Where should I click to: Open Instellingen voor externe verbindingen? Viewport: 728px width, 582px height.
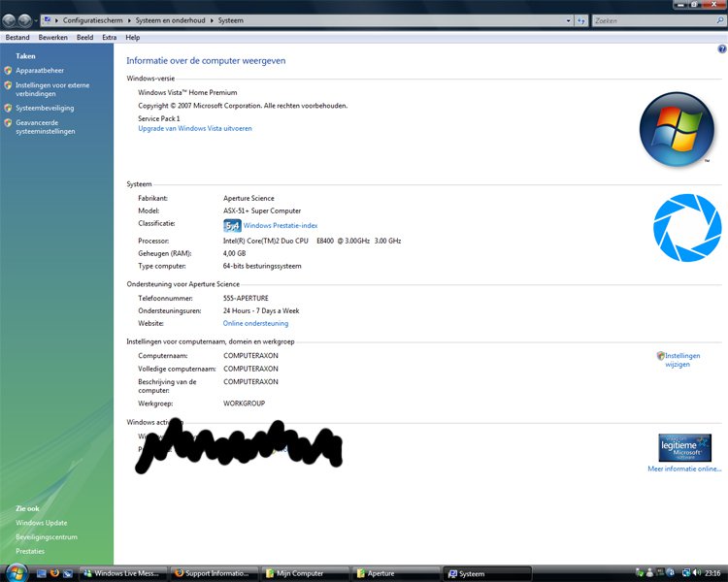pos(52,89)
